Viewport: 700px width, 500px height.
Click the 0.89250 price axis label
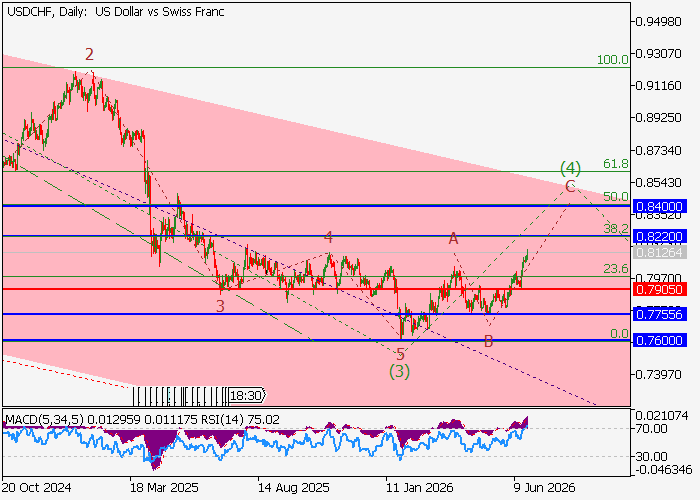point(658,117)
